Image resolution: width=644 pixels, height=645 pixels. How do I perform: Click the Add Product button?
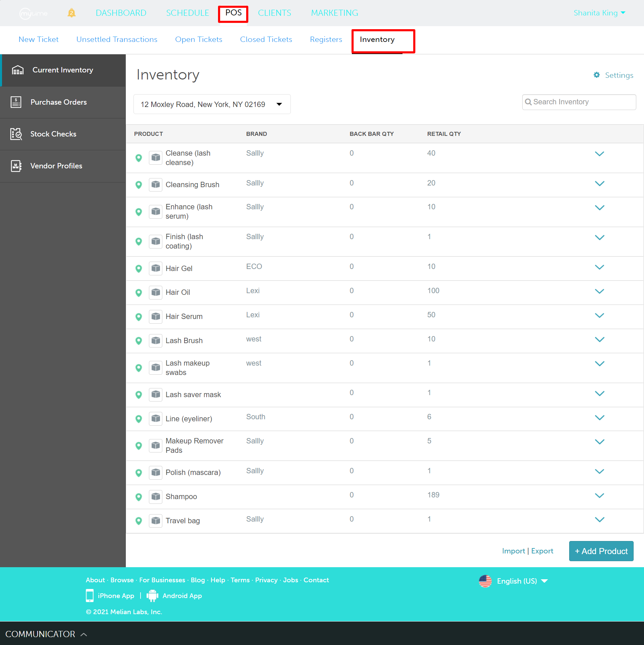pyautogui.click(x=601, y=551)
